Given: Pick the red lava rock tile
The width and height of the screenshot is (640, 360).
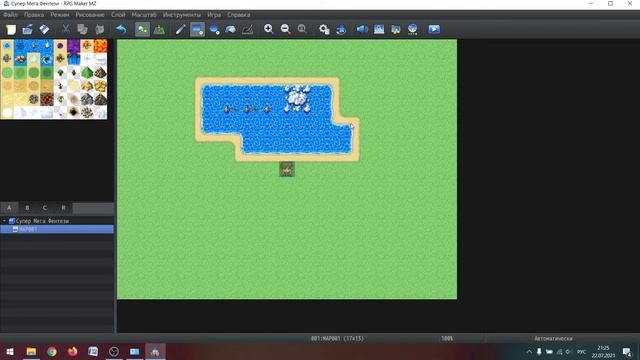Looking at the screenshot, I should point(47,99).
